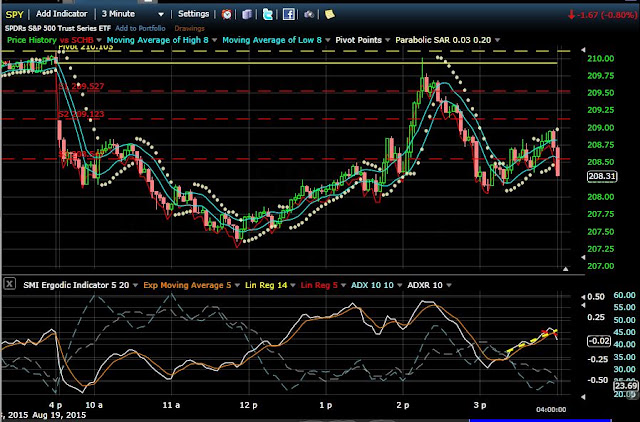Image resolution: width=640 pixels, height=422 pixels.
Task: Close the SMI Ergodic lower panel
Action: tap(10, 284)
